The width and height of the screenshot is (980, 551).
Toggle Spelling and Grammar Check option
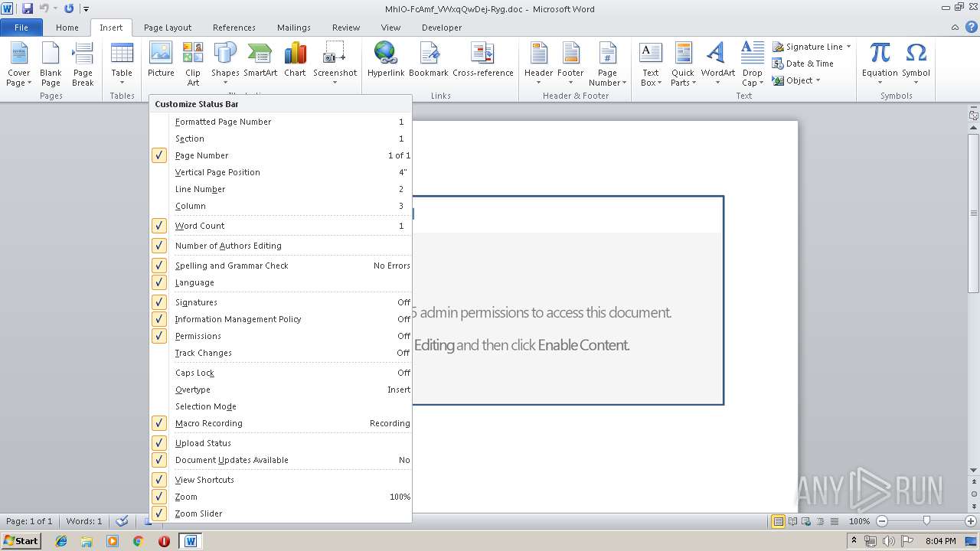[281, 266]
